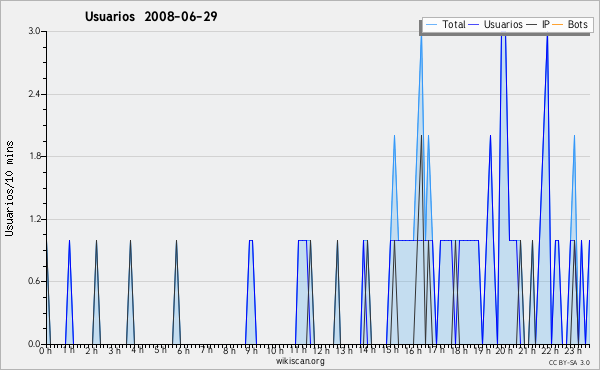Click the '18 h' x-axis label

(x=459, y=350)
